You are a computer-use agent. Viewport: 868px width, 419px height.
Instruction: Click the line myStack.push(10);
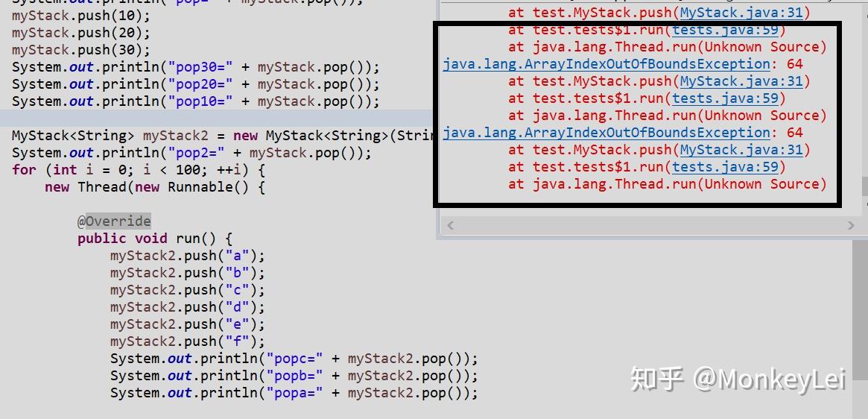click(x=80, y=16)
